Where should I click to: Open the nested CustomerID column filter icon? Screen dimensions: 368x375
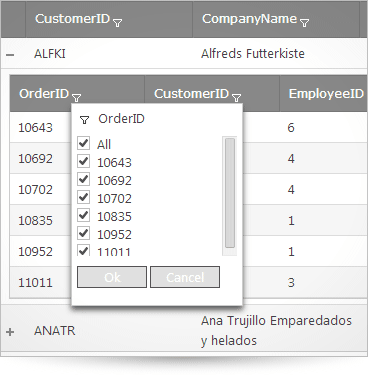(x=236, y=98)
